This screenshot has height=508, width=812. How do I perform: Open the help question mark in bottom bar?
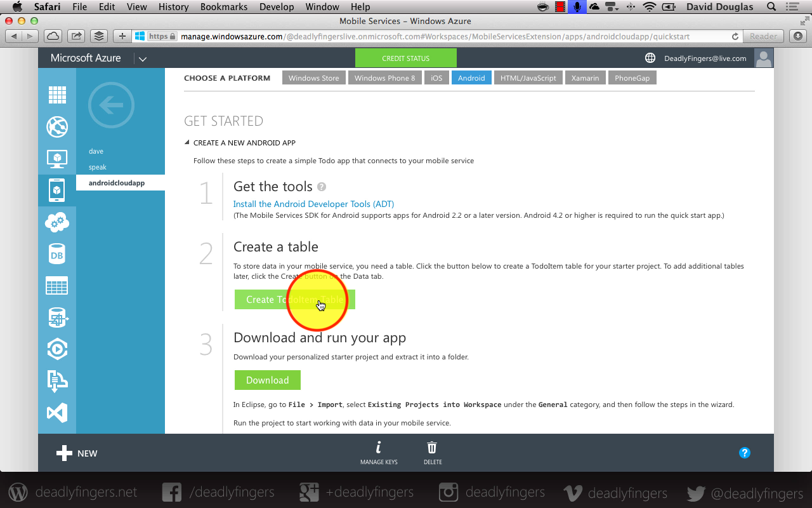tap(745, 453)
